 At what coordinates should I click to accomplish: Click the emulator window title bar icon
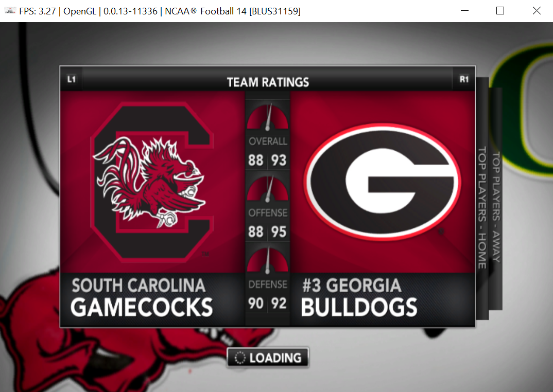(x=10, y=11)
